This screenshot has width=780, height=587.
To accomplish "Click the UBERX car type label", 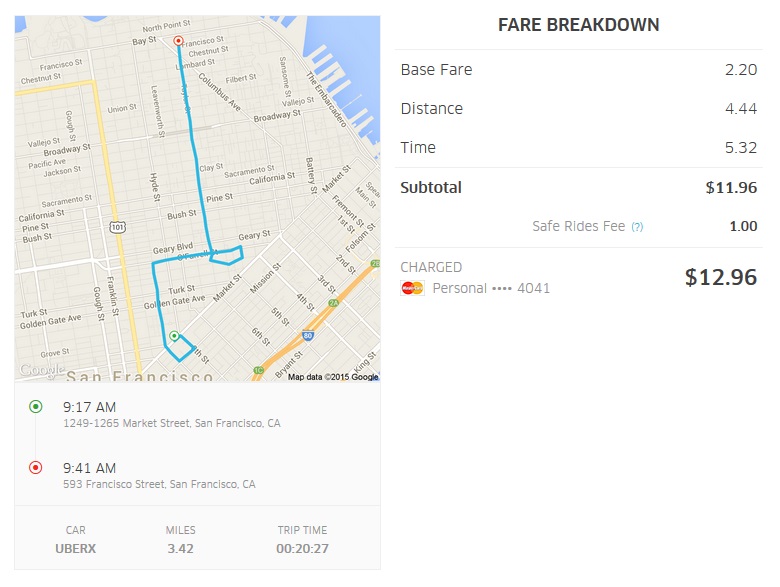I will coord(76,549).
